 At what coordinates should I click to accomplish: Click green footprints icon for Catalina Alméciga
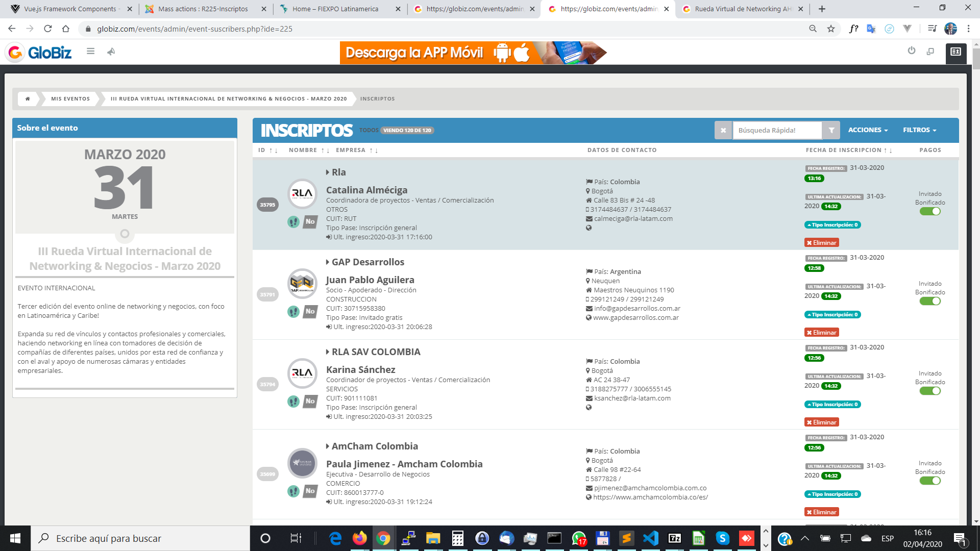pyautogui.click(x=293, y=222)
